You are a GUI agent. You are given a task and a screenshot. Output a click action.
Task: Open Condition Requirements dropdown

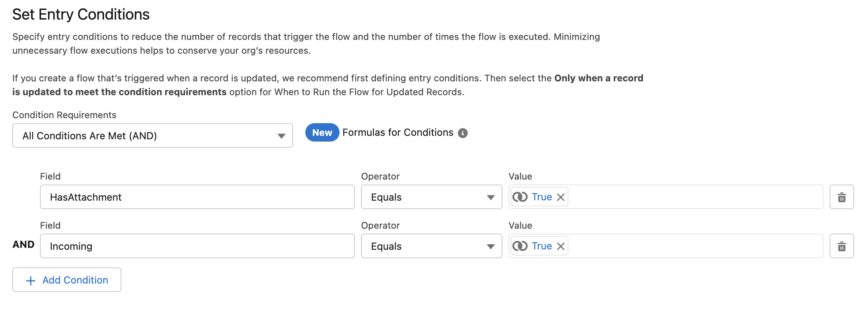152,136
